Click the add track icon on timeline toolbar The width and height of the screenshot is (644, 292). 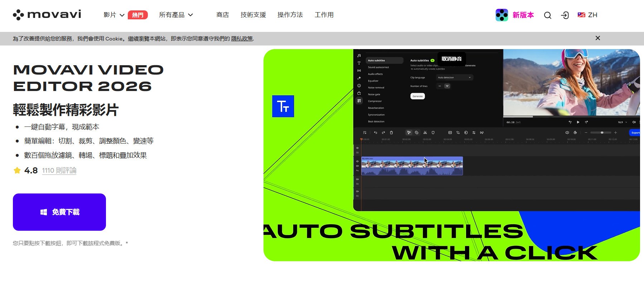coord(365,133)
